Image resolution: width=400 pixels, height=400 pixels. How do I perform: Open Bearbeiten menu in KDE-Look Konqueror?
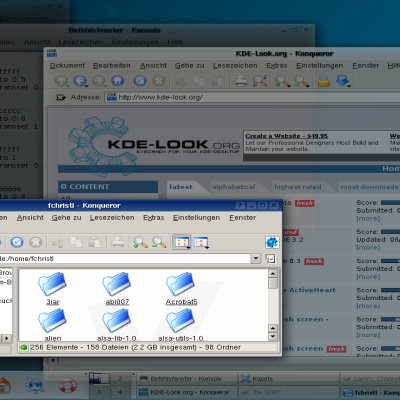tap(112, 66)
